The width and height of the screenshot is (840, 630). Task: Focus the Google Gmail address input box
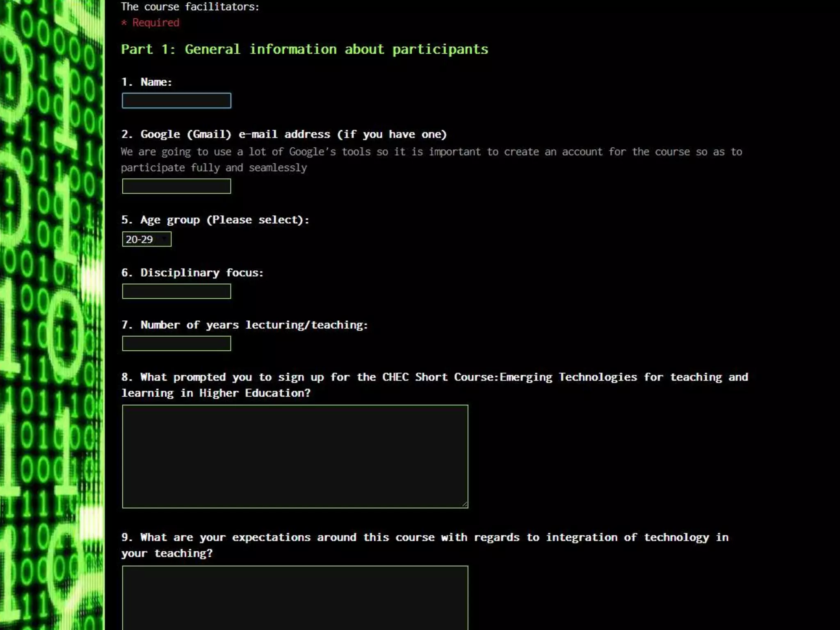pos(176,186)
